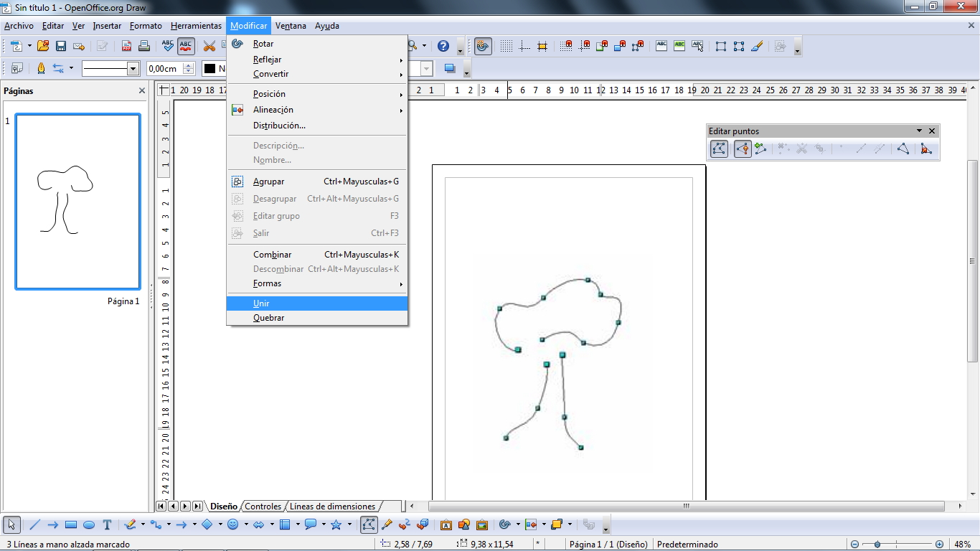Choose the selection arrow tool

(11, 524)
